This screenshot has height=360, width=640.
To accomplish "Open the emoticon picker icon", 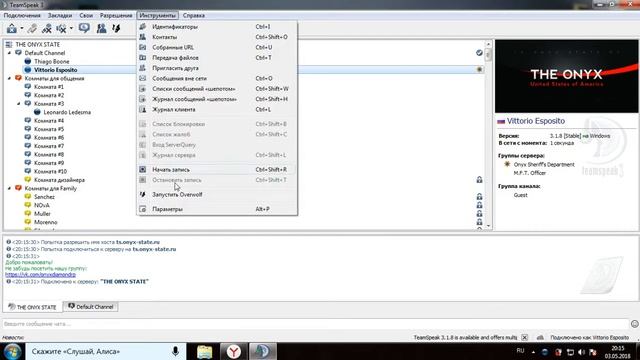I will [x=634, y=324].
